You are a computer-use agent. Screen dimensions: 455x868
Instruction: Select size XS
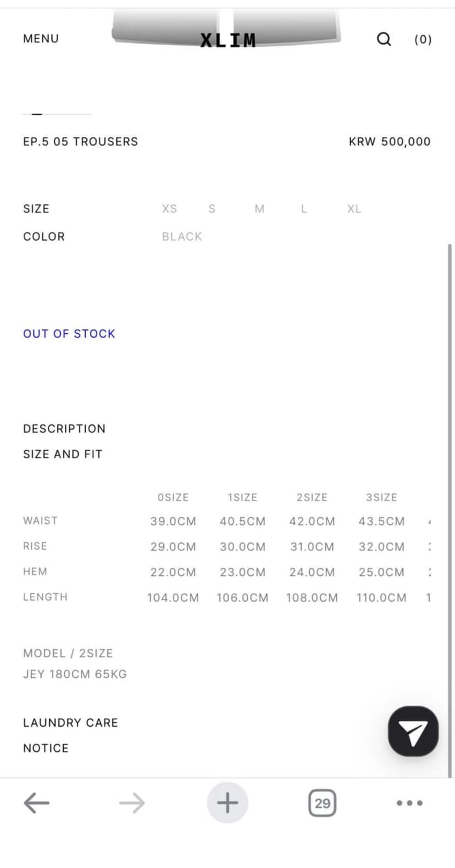(170, 209)
